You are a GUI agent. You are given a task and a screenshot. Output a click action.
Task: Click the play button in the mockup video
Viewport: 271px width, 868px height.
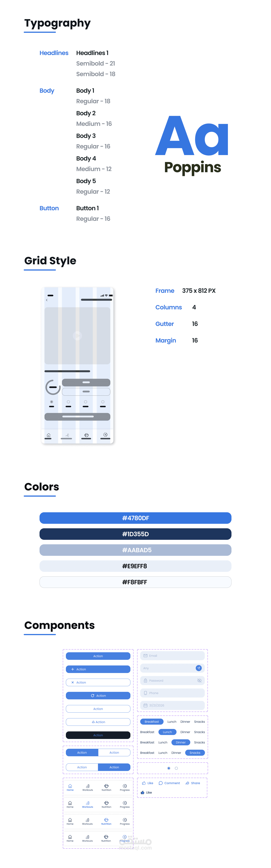pyautogui.click(x=77, y=336)
